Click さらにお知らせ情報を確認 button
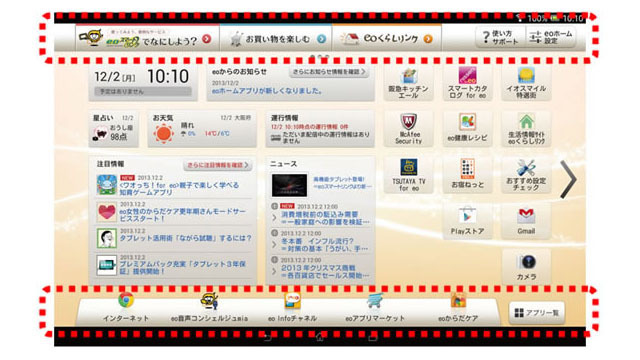 tap(329, 71)
